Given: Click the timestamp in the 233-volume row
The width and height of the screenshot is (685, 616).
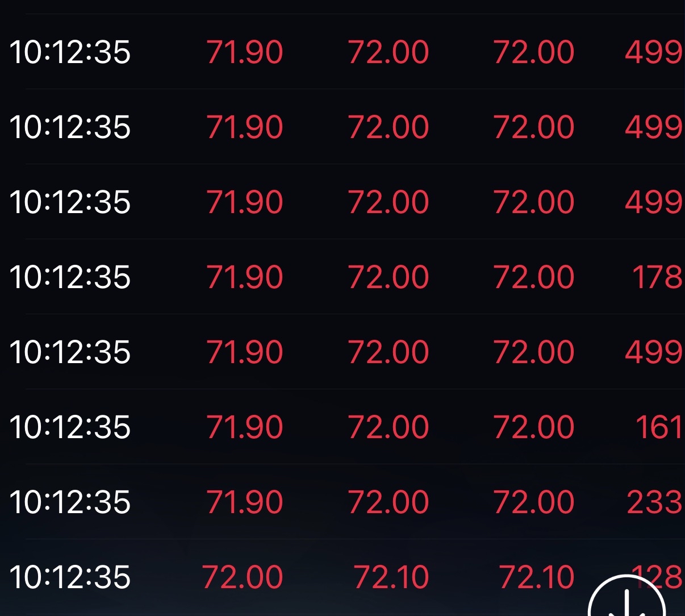Looking at the screenshot, I should pos(70,502).
